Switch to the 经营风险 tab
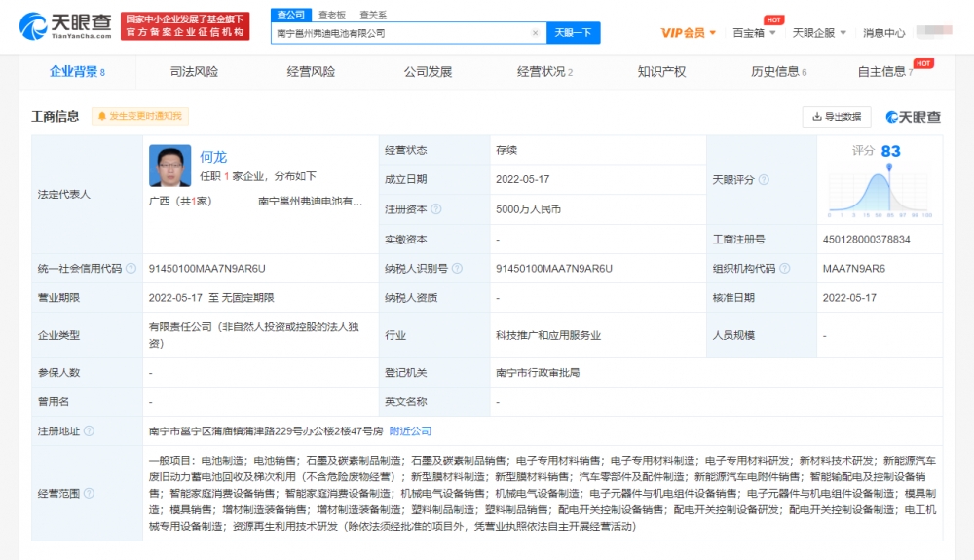This screenshot has height=560, width=974. [311, 72]
